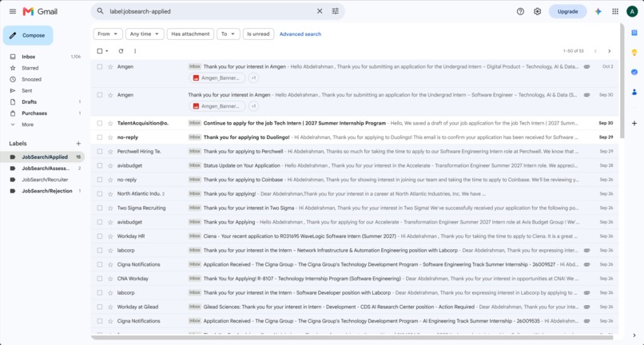The width and height of the screenshot is (644, 345).
Task: Open the Google apps grid
Action: pos(615,11)
